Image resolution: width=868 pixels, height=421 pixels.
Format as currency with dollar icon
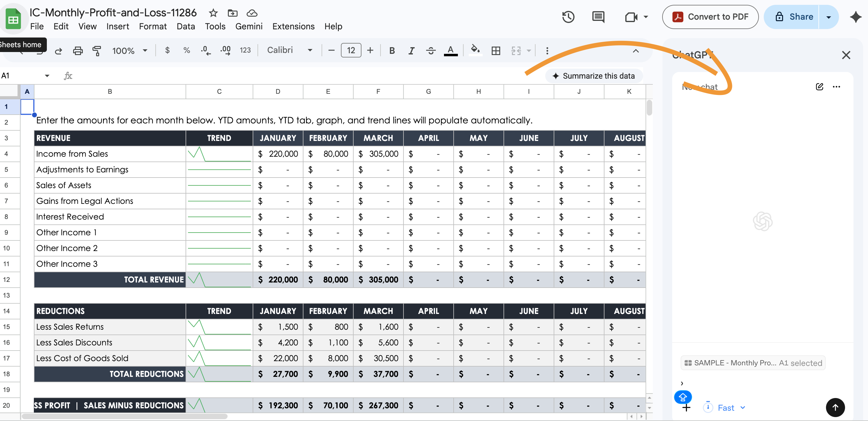(x=167, y=50)
